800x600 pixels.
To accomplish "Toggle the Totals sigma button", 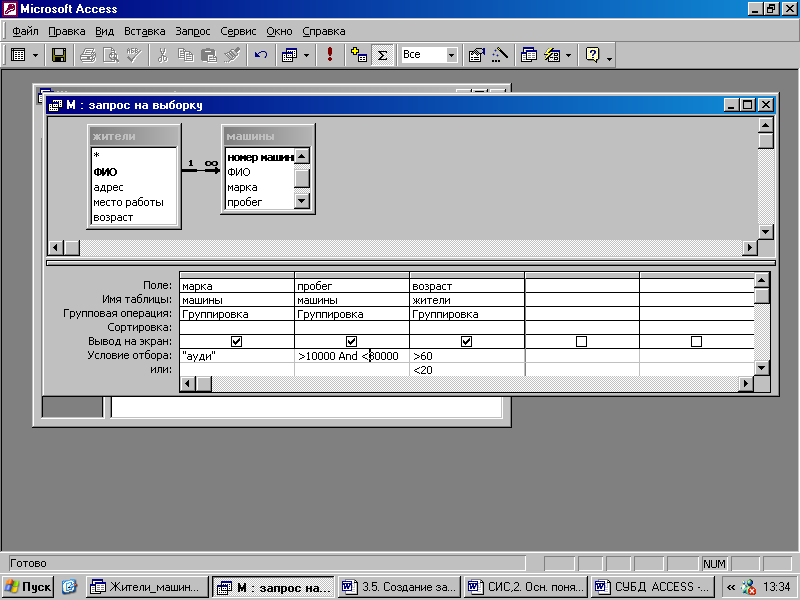I will 382,55.
